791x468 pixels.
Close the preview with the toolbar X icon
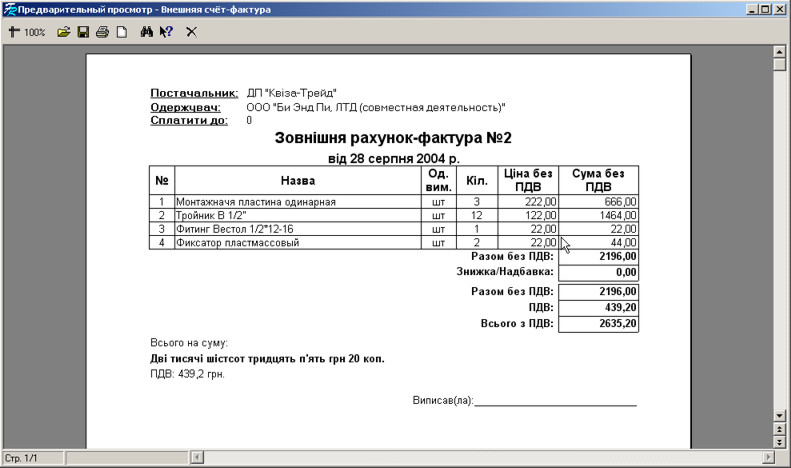tap(191, 32)
